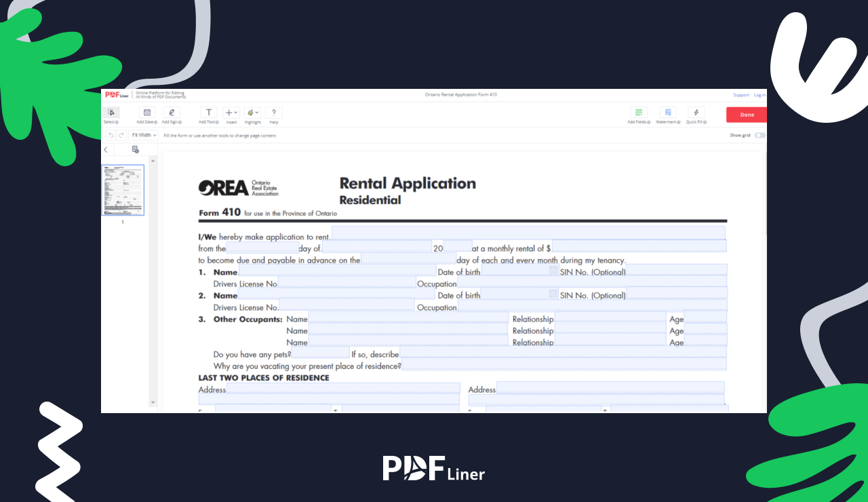Select the Select cursor tool
This screenshot has height=502, width=868.
[111, 113]
